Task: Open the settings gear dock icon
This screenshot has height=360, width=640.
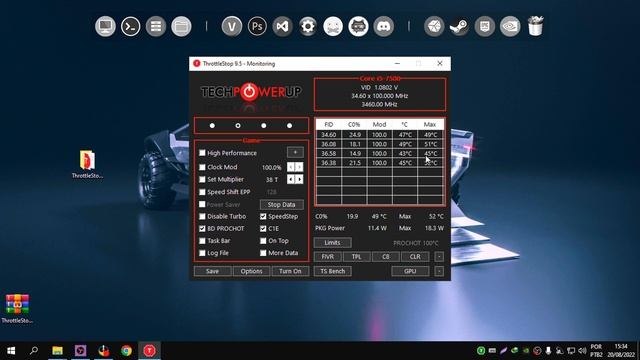Action: click(x=308, y=27)
